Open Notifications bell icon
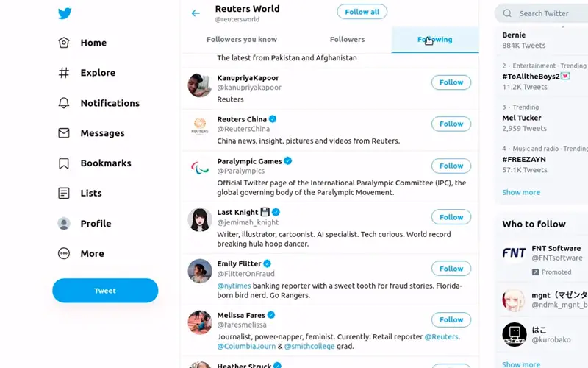 [x=65, y=103]
